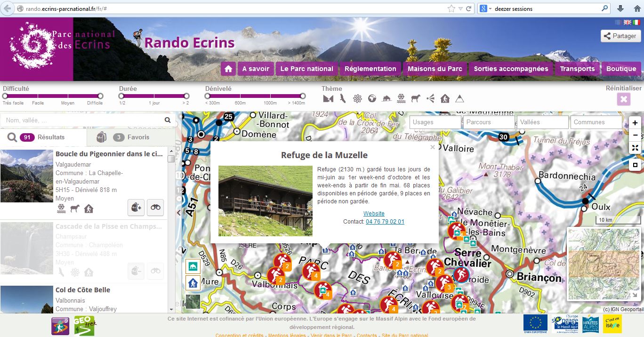Add Boucle du Pigeonnier to favorites backpack
The image size is (644, 337).
pos(136,207)
